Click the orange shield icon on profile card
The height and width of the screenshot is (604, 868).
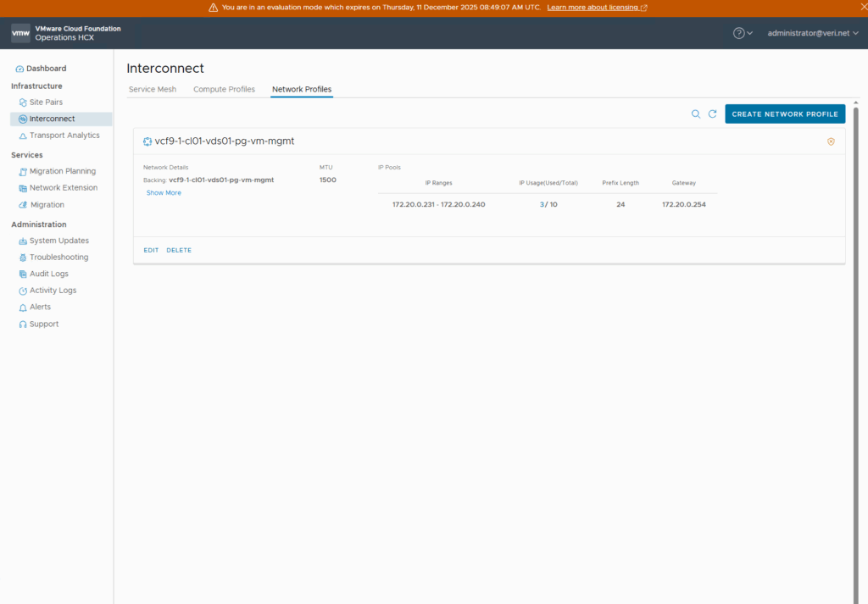(x=831, y=141)
